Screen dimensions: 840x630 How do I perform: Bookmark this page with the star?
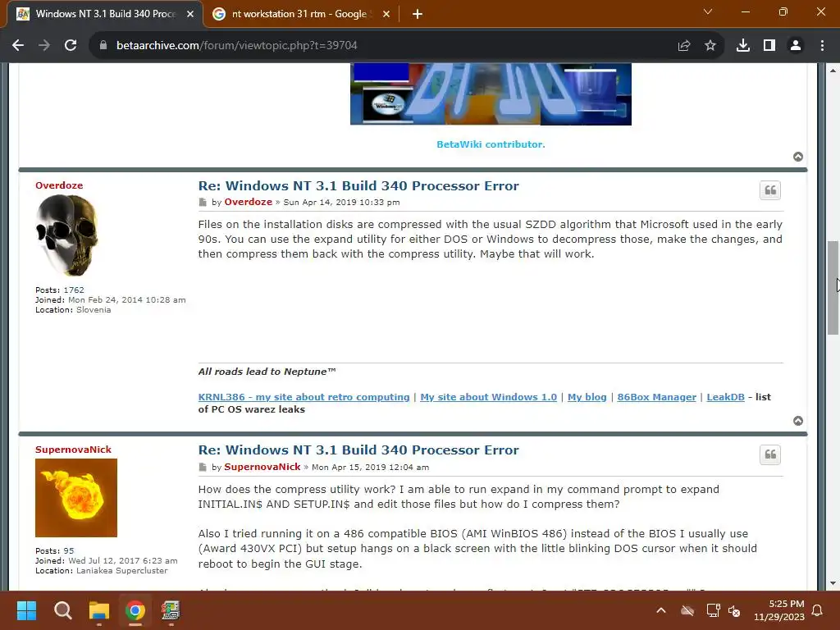tap(710, 46)
